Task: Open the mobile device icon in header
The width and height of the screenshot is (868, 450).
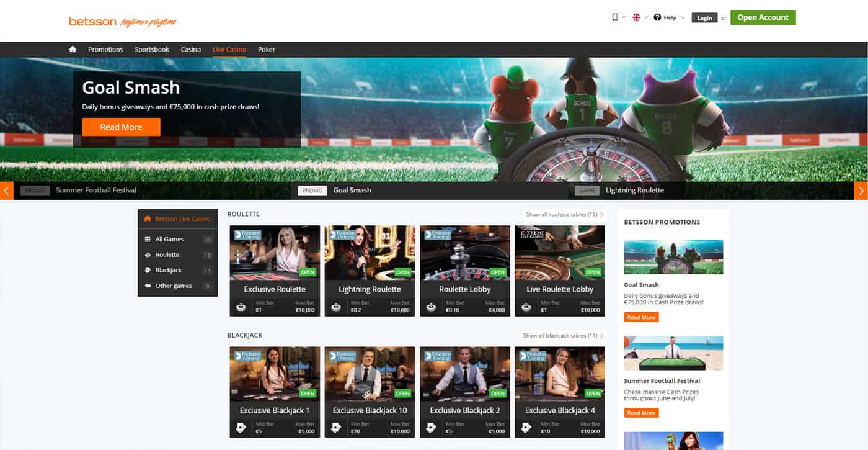Action: point(615,17)
